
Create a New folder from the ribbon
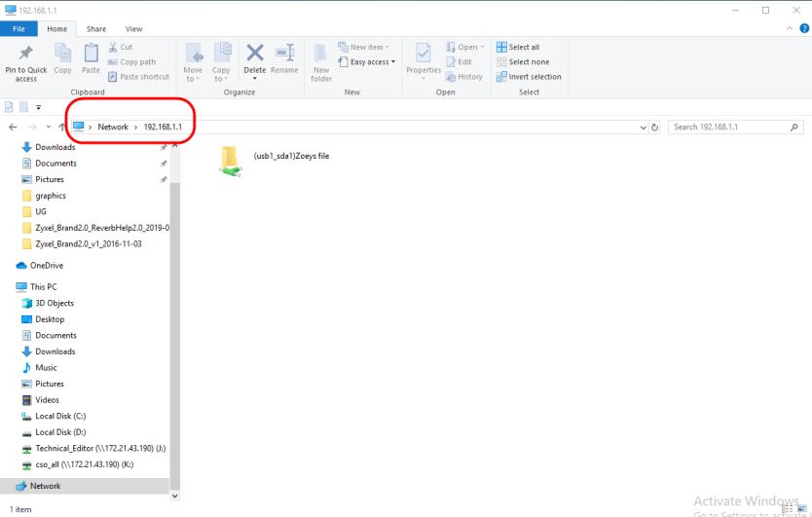click(x=321, y=60)
